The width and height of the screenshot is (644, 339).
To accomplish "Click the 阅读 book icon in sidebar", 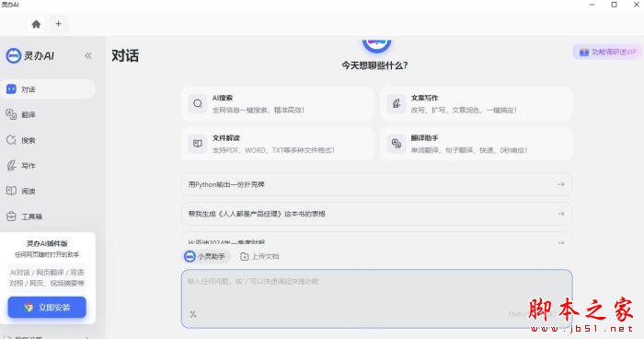I will pyautogui.click(x=11, y=191).
